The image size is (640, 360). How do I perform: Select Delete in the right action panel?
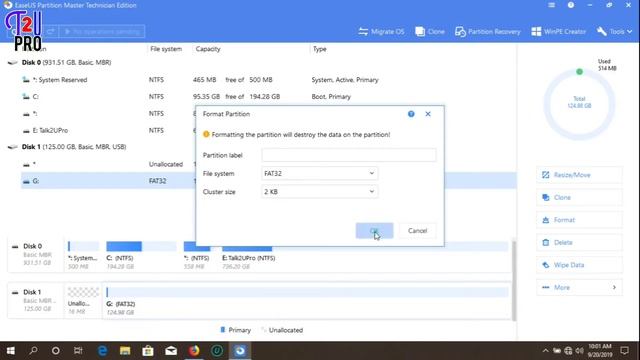(x=579, y=242)
